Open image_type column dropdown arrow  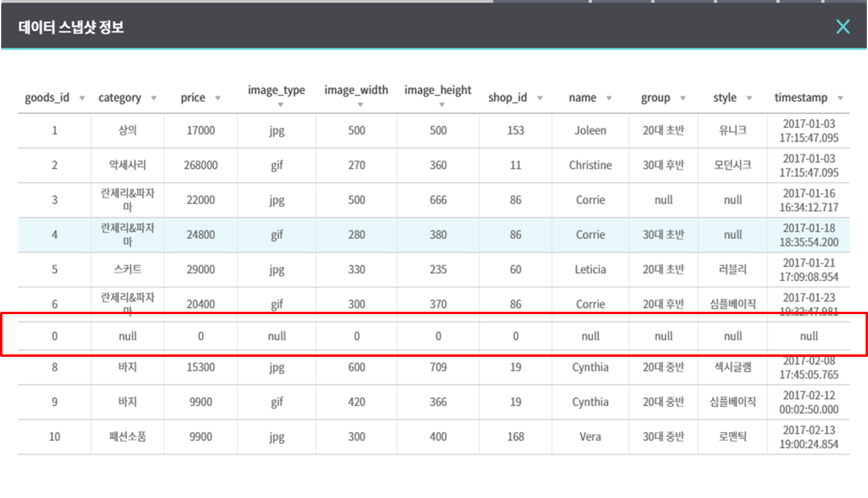pyautogui.click(x=280, y=105)
